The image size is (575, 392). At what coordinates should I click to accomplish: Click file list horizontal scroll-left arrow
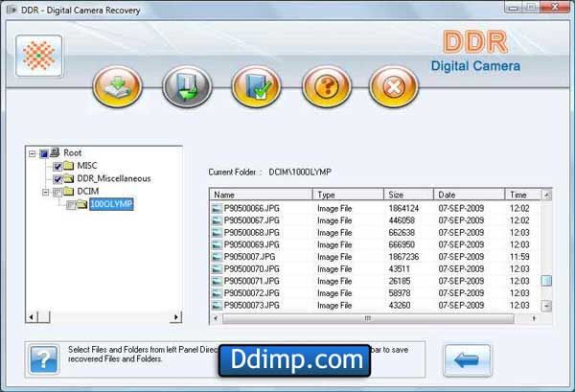(216, 318)
